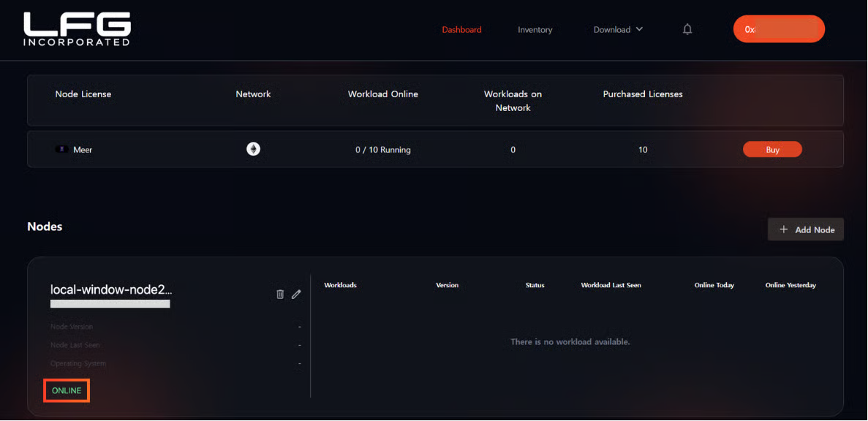Select the local-window-node2 node title
The height and width of the screenshot is (421, 868).
click(111, 289)
